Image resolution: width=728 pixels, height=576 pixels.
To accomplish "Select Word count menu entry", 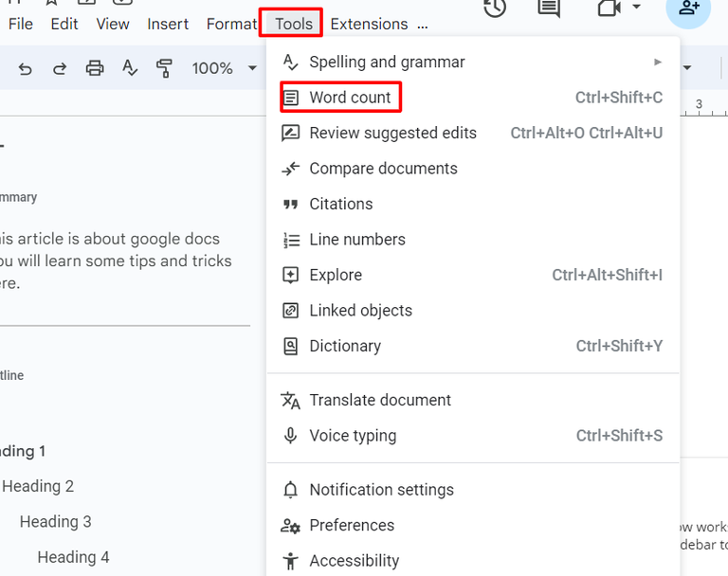I will pyautogui.click(x=473, y=98).
